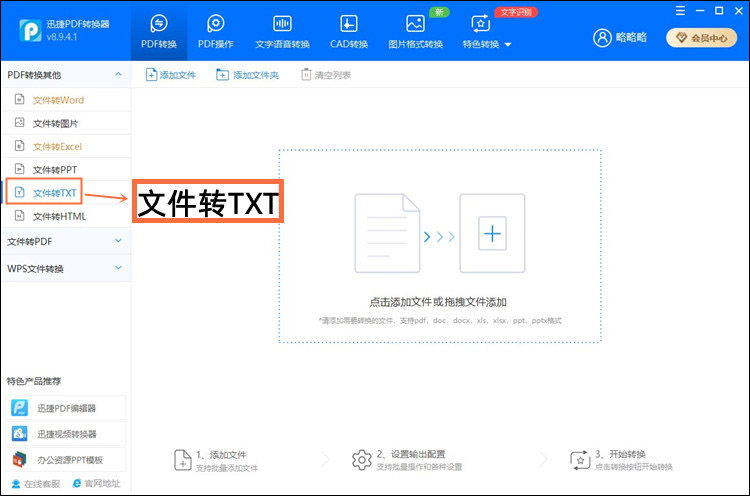This screenshot has width=750, height=496.
Task: Open 迅捷视频转换器 product recommendation
Action: 66,434
